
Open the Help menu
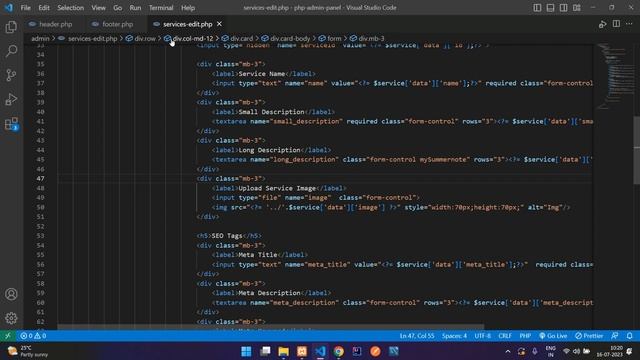tap(188, 8)
